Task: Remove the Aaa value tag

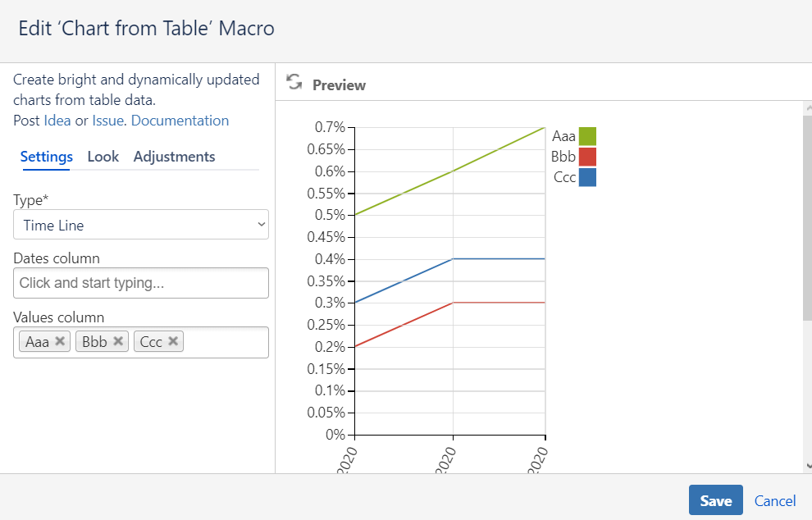Action: click(x=60, y=342)
